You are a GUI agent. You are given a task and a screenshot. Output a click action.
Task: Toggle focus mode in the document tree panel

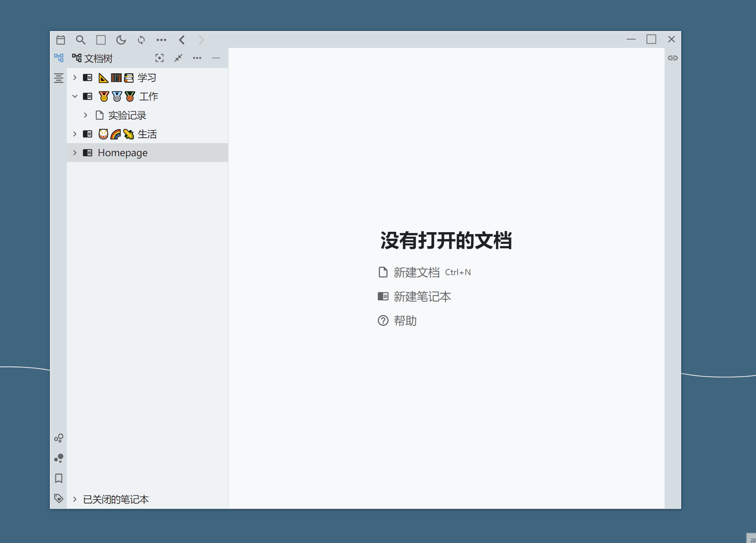160,58
